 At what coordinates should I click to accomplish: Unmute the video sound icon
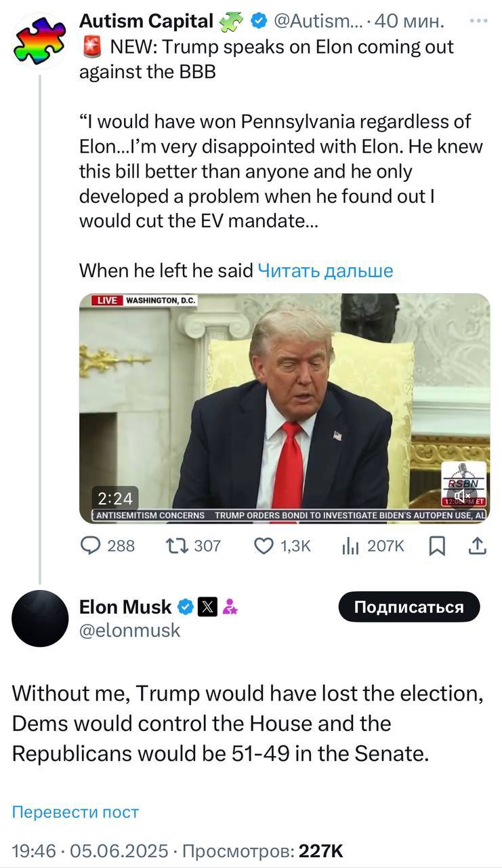463,496
